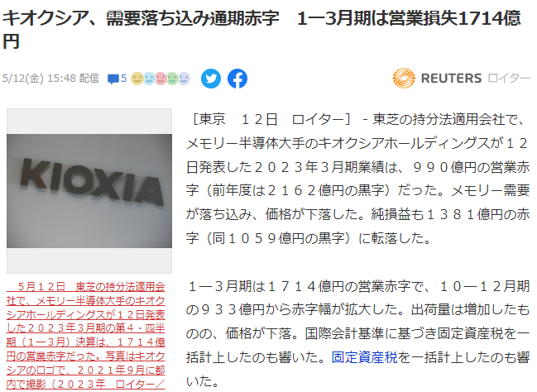Select the green smiley reaction face
Image resolution: width=537 pixels, height=392 pixels.
tap(172, 79)
